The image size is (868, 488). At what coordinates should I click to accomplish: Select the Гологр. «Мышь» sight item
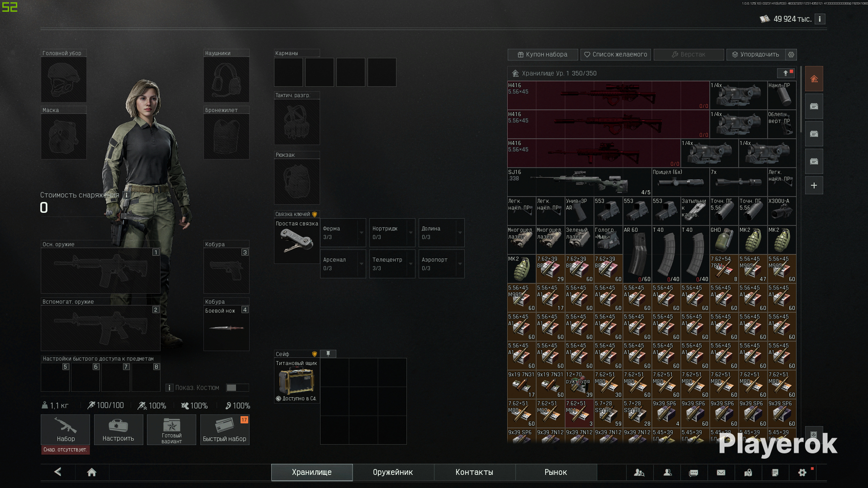click(608, 240)
